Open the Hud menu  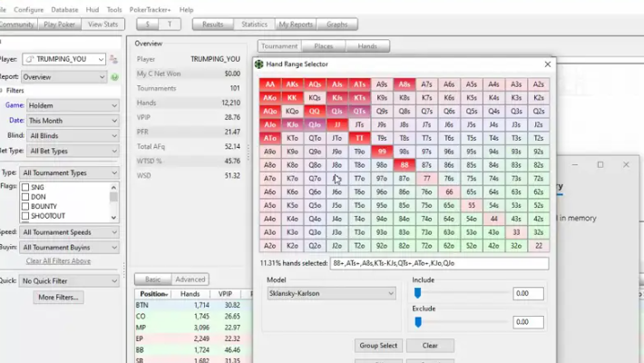(x=92, y=9)
